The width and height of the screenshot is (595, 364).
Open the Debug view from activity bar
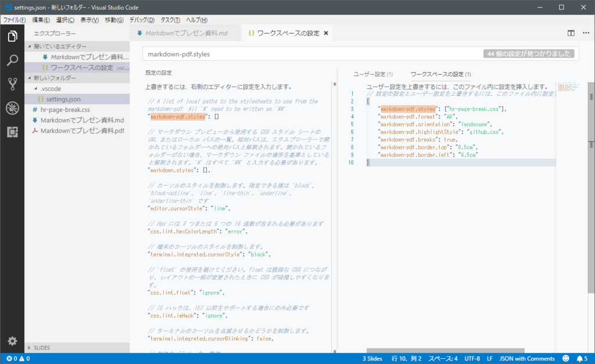(12, 109)
